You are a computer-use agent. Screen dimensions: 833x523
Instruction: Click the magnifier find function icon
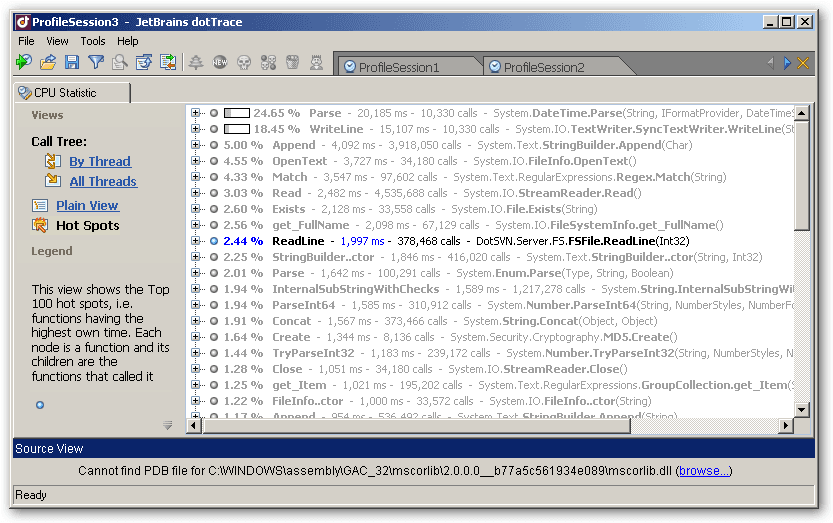pos(120,62)
